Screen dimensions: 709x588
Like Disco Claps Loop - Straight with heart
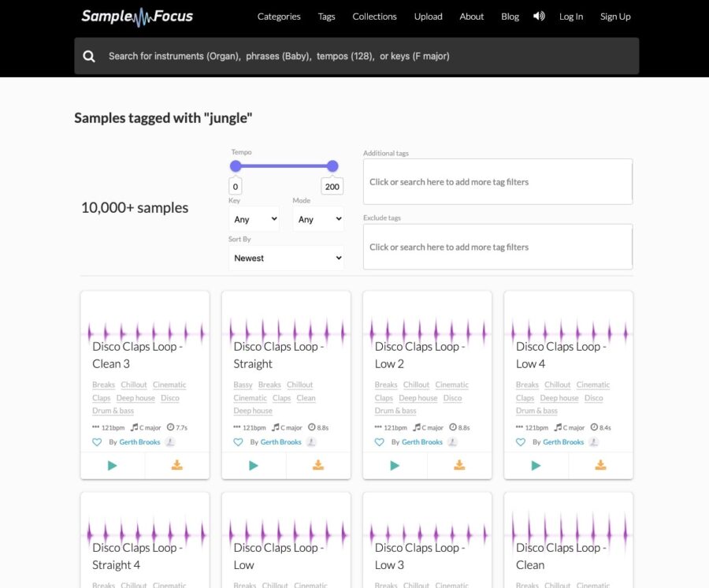238,442
